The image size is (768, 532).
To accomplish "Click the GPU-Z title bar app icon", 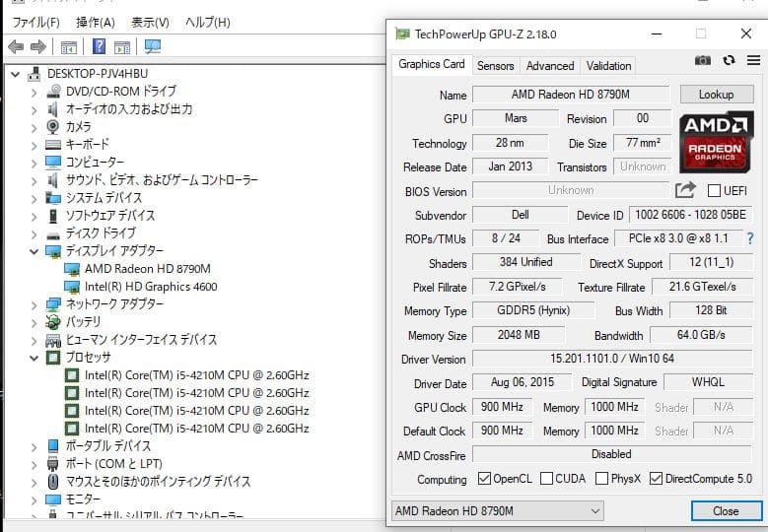I will [402, 33].
